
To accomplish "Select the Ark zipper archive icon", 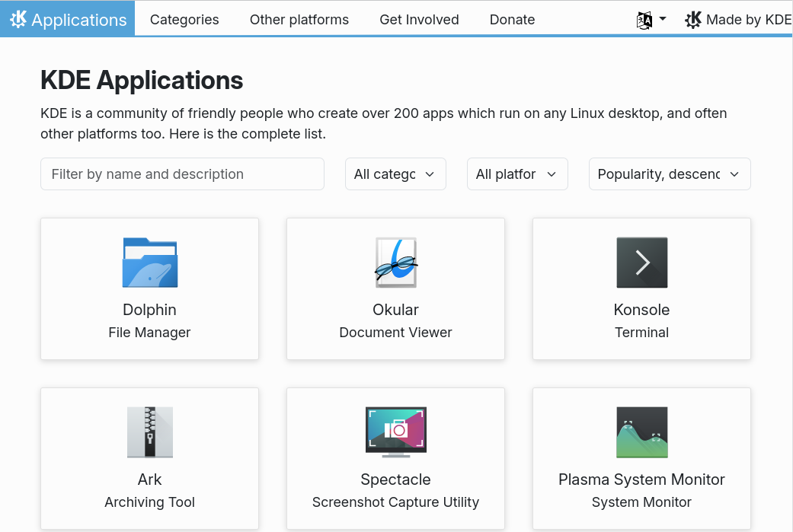I will point(149,432).
